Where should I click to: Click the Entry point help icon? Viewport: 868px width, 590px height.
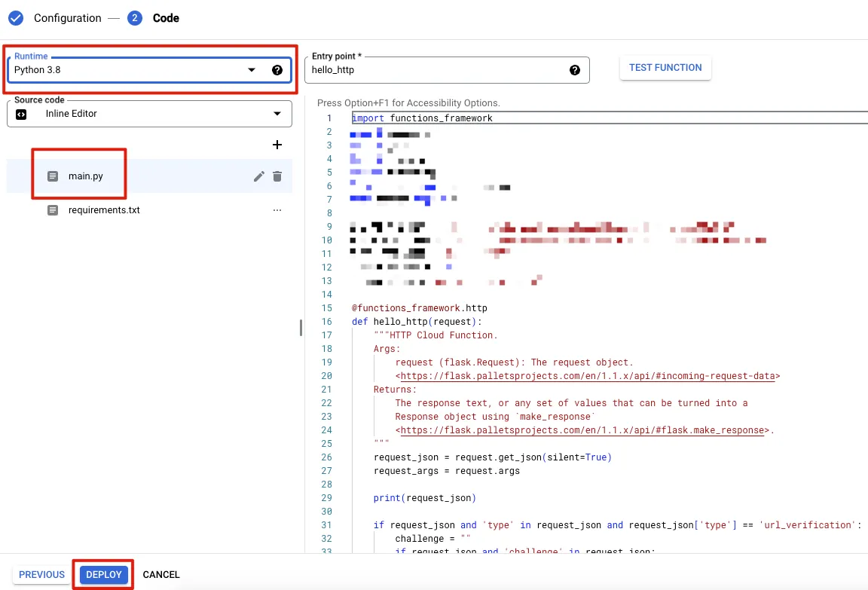pos(575,70)
